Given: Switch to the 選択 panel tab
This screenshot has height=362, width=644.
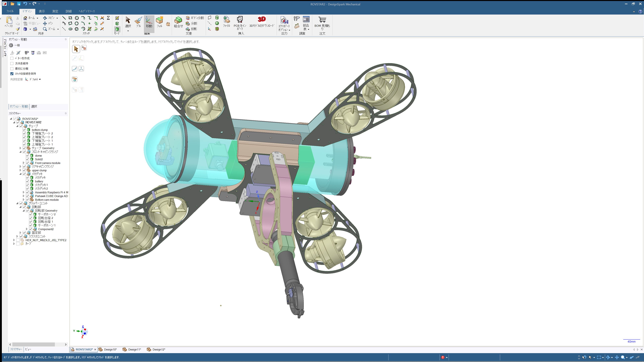Looking at the screenshot, I should [x=34, y=106].
